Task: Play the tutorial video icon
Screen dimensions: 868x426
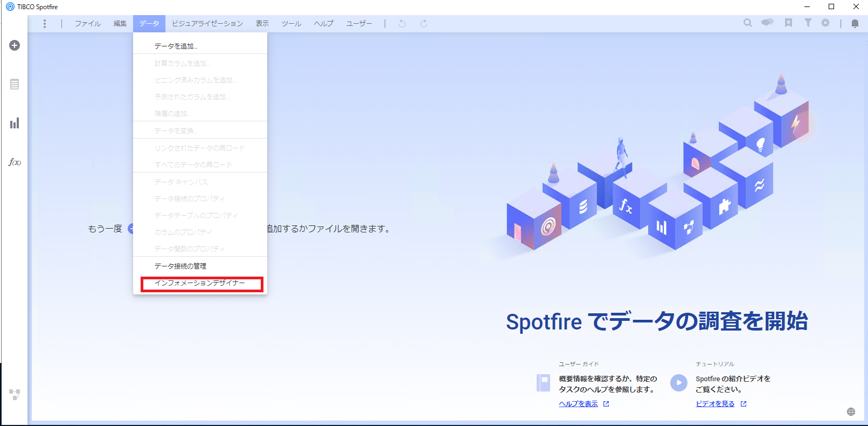Action: coord(679,383)
